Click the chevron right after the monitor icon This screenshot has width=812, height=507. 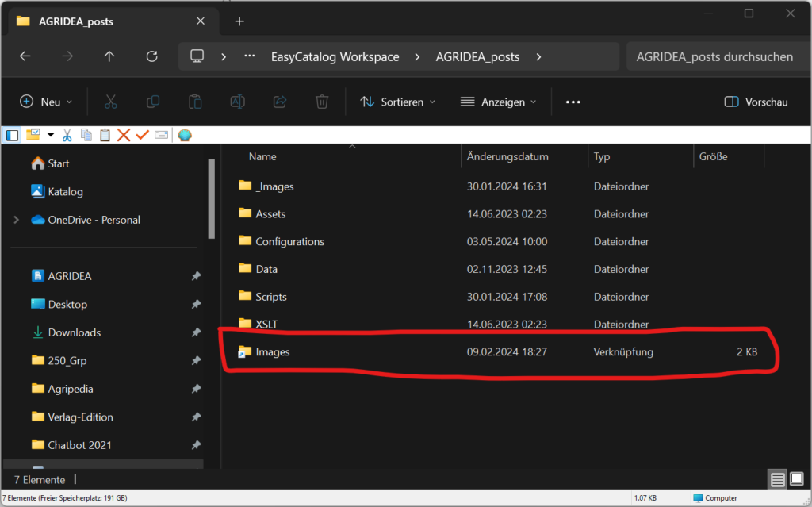[224, 56]
